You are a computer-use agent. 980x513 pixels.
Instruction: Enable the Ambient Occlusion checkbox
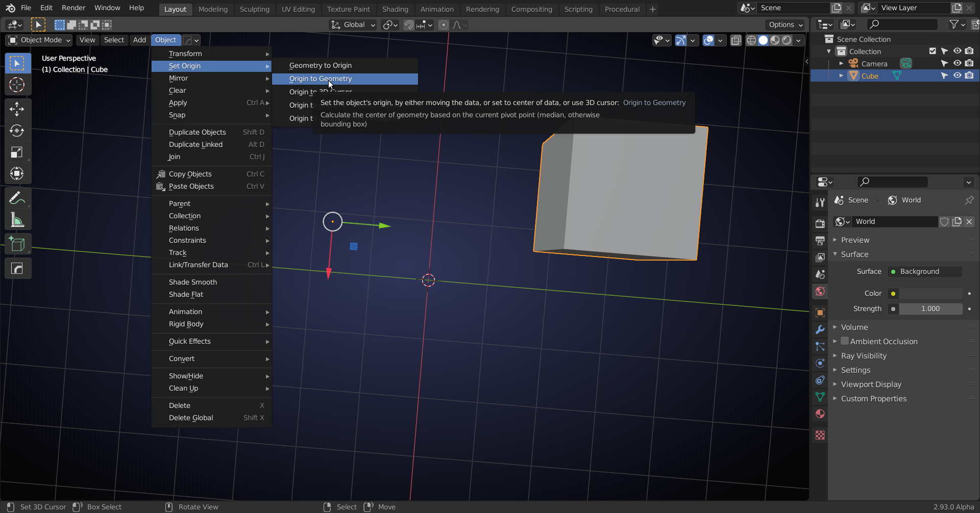point(845,341)
